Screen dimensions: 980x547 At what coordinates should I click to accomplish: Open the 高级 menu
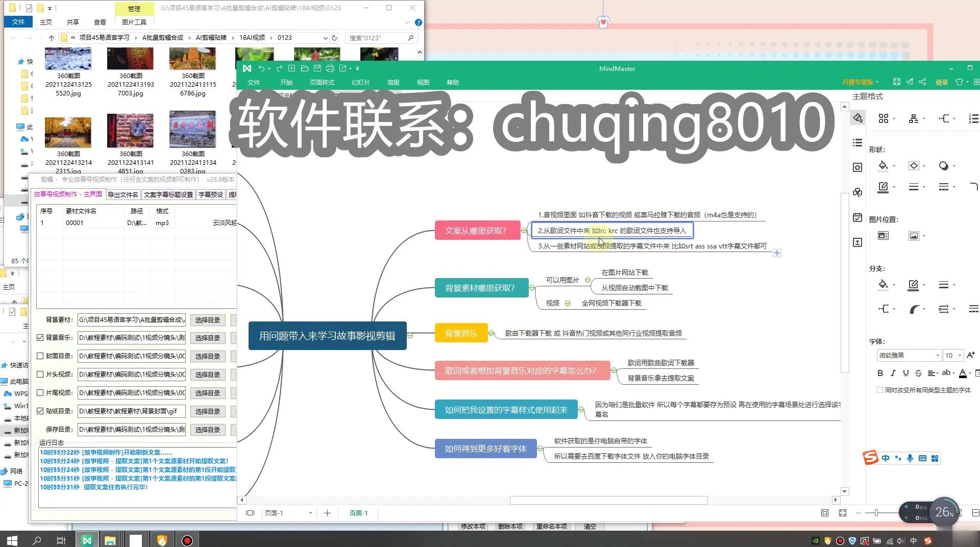coord(394,82)
